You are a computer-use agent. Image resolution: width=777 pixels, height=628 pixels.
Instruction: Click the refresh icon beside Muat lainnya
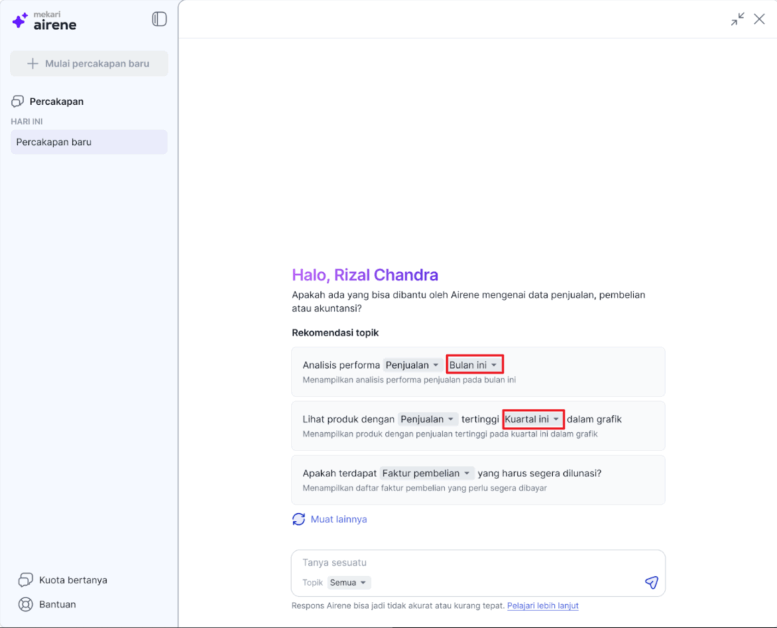[x=298, y=519]
